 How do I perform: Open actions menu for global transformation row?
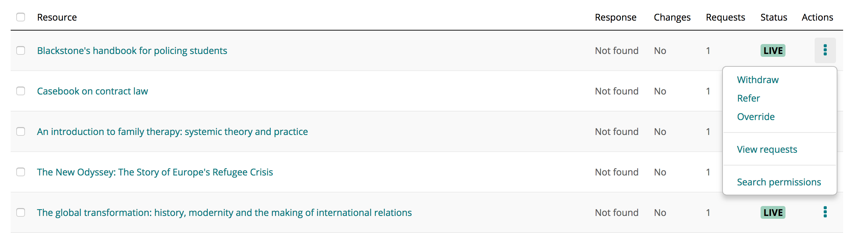(x=825, y=212)
